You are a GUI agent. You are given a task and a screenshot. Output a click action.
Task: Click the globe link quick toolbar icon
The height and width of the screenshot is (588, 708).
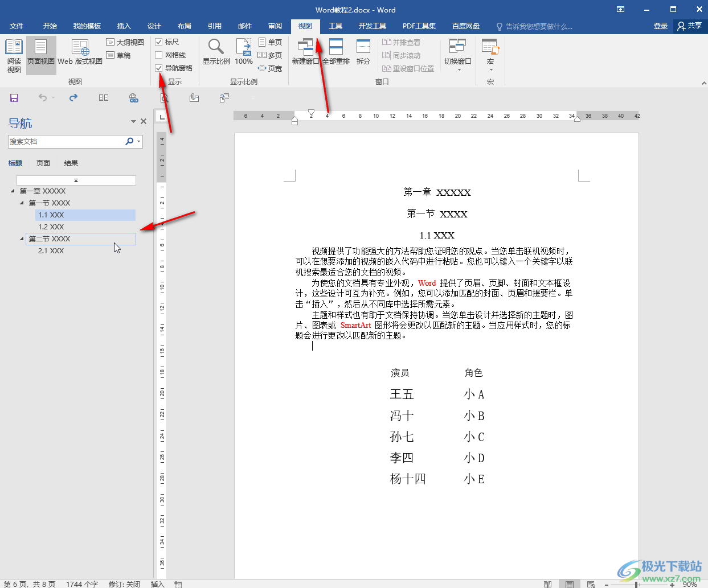tap(134, 98)
